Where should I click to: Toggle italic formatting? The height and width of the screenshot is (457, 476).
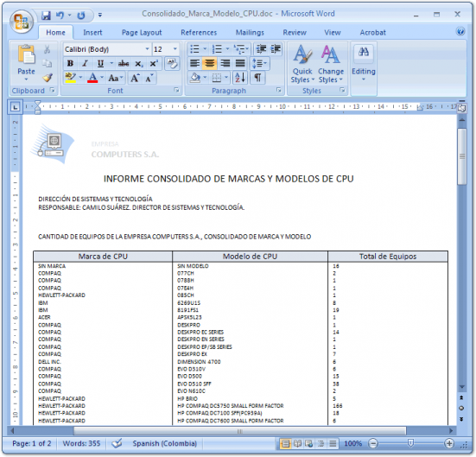click(85, 63)
